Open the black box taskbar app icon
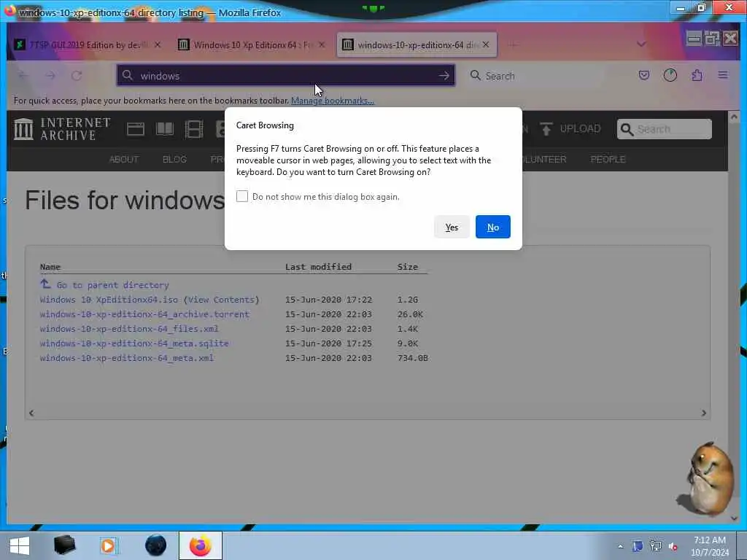The width and height of the screenshot is (747, 560). [64, 545]
